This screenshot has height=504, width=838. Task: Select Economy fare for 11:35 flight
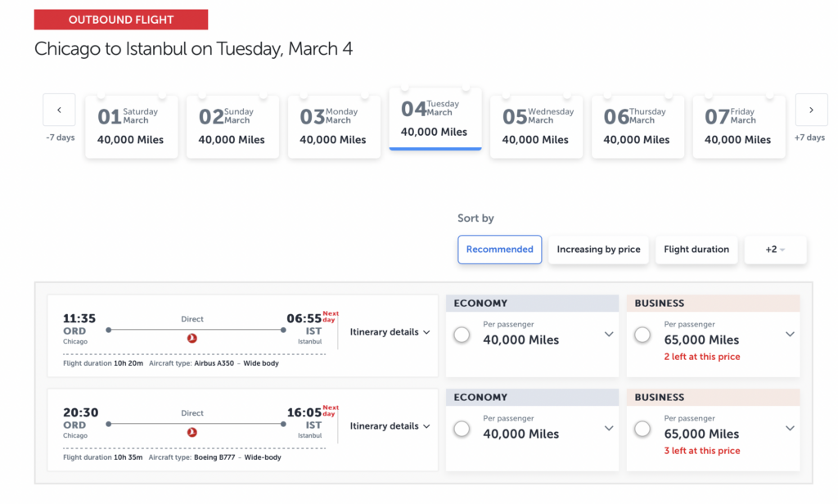pos(462,335)
